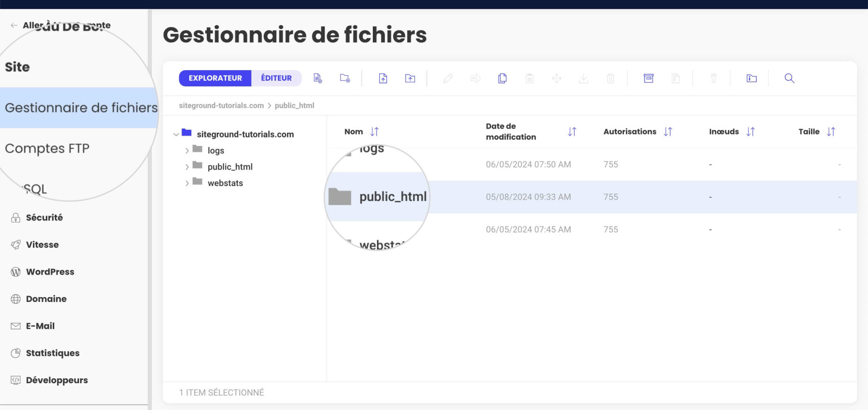Open the Statistiques sidebar section
Viewport: 868px width, 410px height.
click(53, 353)
